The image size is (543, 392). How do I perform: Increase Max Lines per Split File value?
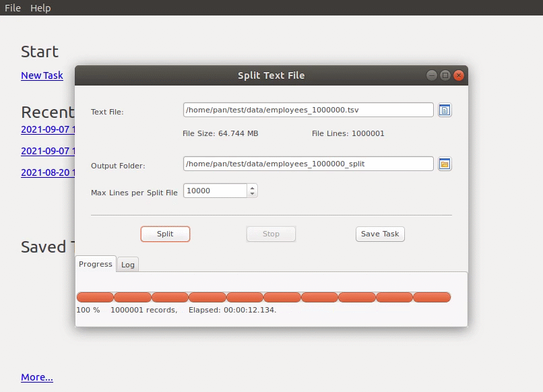point(252,187)
